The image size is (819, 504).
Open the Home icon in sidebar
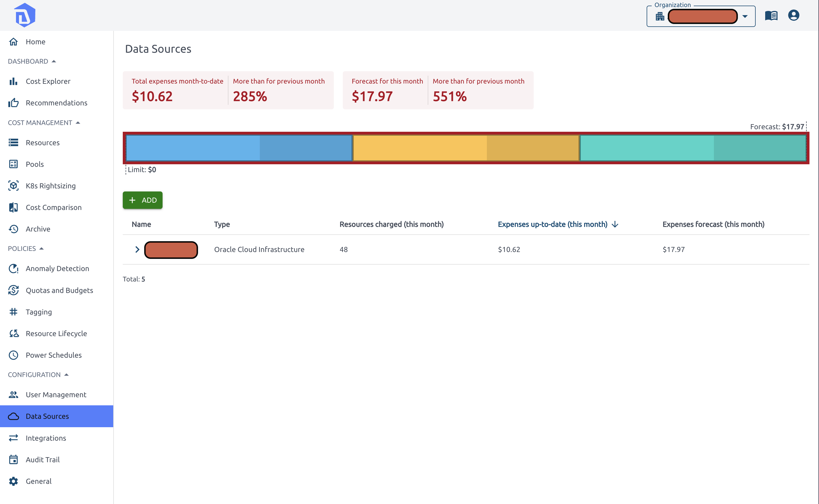13,42
